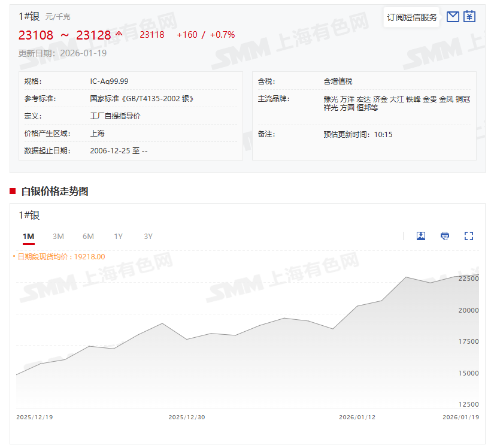This screenshot has height=448, width=491.
Task: Toggle the 日期段现货均价 legend item
Action: [60, 257]
